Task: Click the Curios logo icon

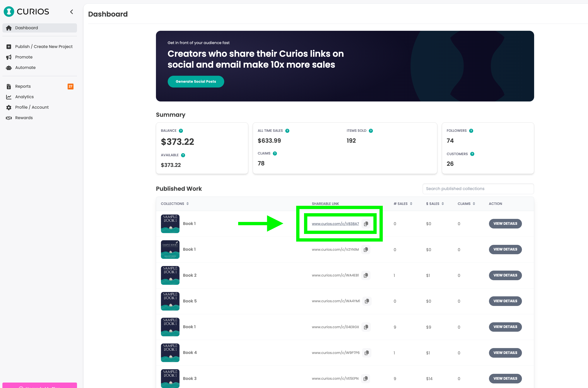Action: (x=9, y=12)
